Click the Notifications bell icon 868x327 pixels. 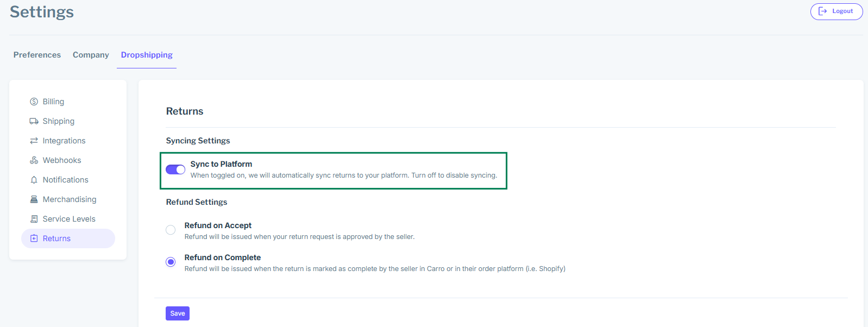[x=34, y=180]
